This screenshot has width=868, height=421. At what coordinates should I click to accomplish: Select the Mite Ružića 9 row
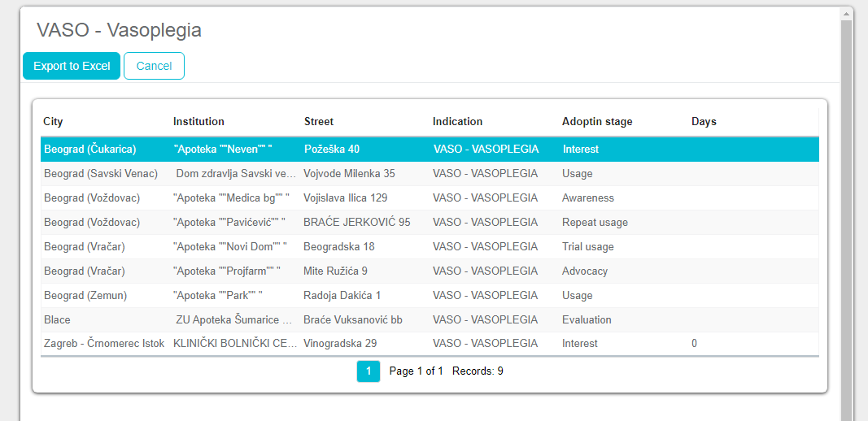(x=335, y=271)
